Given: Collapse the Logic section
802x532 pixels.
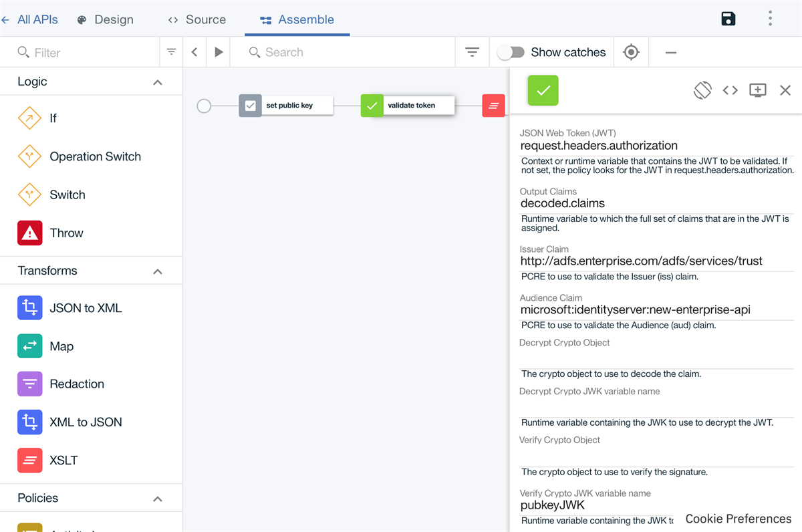Looking at the screenshot, I should pyautogui.click(x=158, y=82).
